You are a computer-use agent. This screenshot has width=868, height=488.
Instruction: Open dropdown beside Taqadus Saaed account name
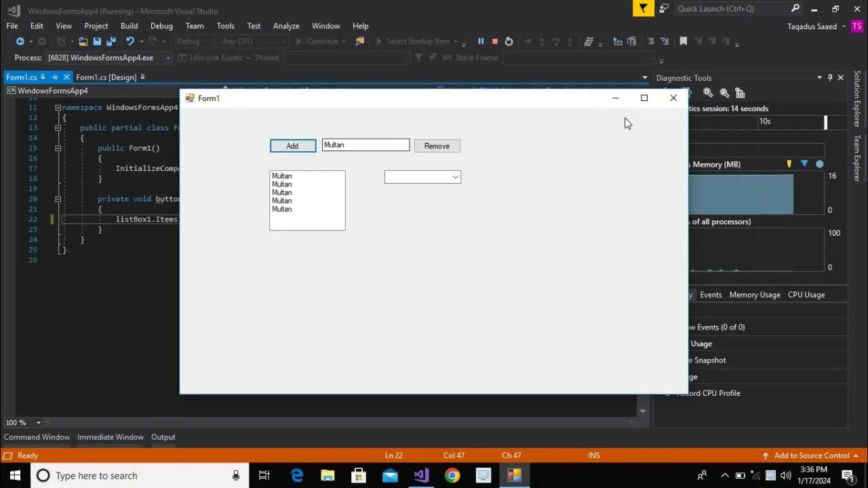(844, 26)
